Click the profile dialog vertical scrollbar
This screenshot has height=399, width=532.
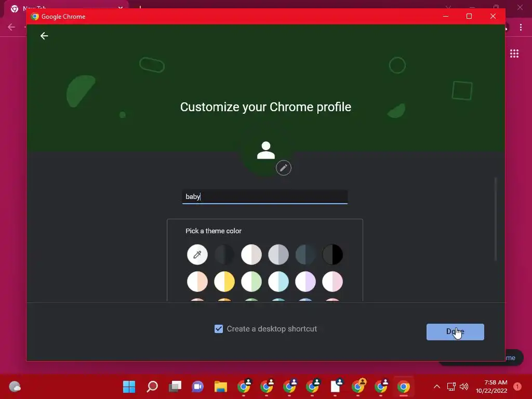[495, 219]
